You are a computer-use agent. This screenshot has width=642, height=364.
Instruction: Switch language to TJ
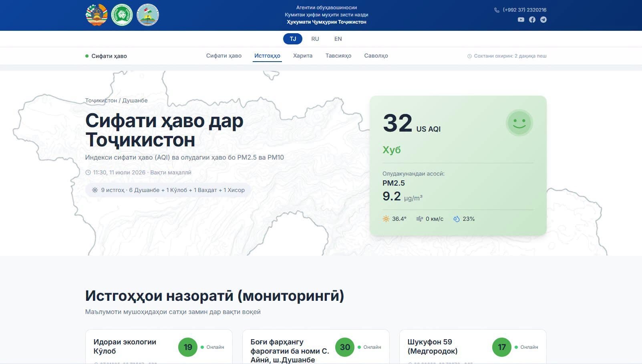click(293, 39)
